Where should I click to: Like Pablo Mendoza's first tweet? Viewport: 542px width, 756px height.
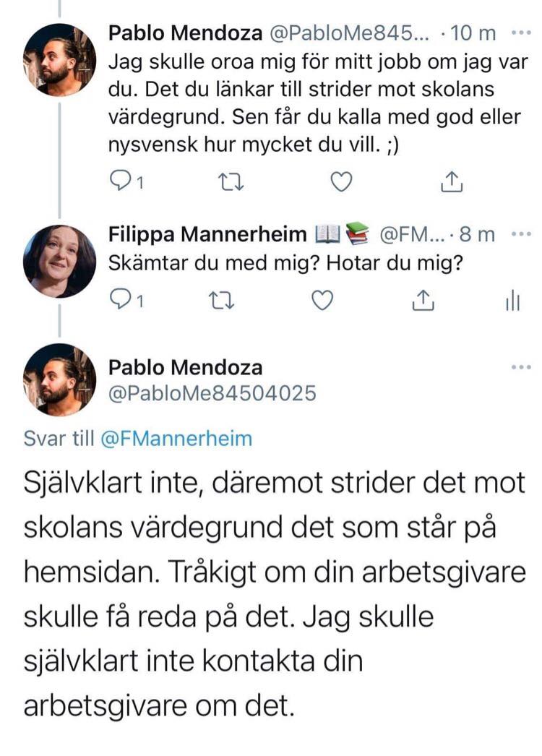[340, 184]
